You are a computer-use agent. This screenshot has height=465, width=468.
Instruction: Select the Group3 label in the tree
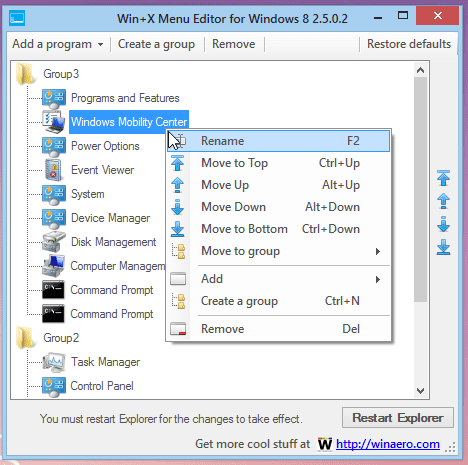coord(61,74)
